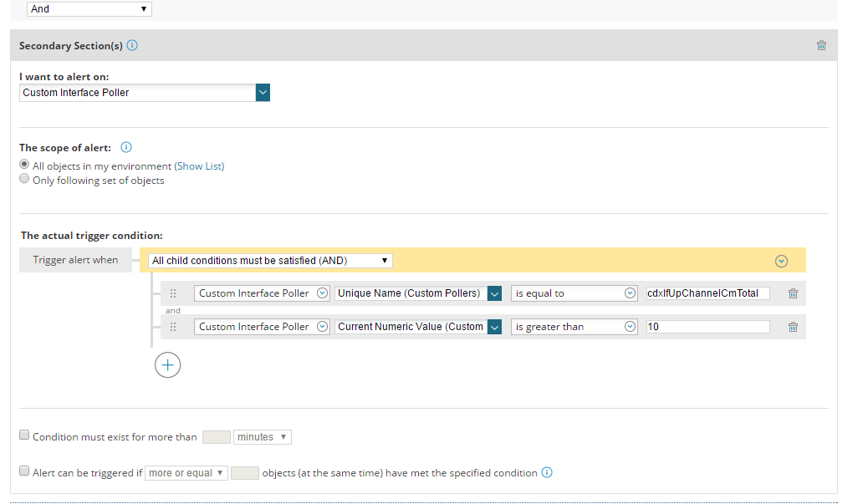
Task: Open All child conditions (AND) dropdown
Action: [270, 261]
